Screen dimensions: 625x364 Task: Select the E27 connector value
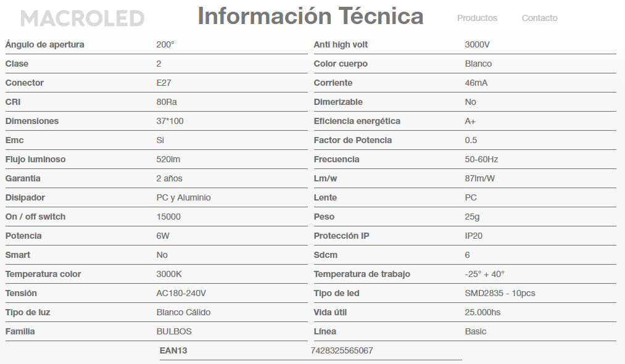tap(164, 83)
